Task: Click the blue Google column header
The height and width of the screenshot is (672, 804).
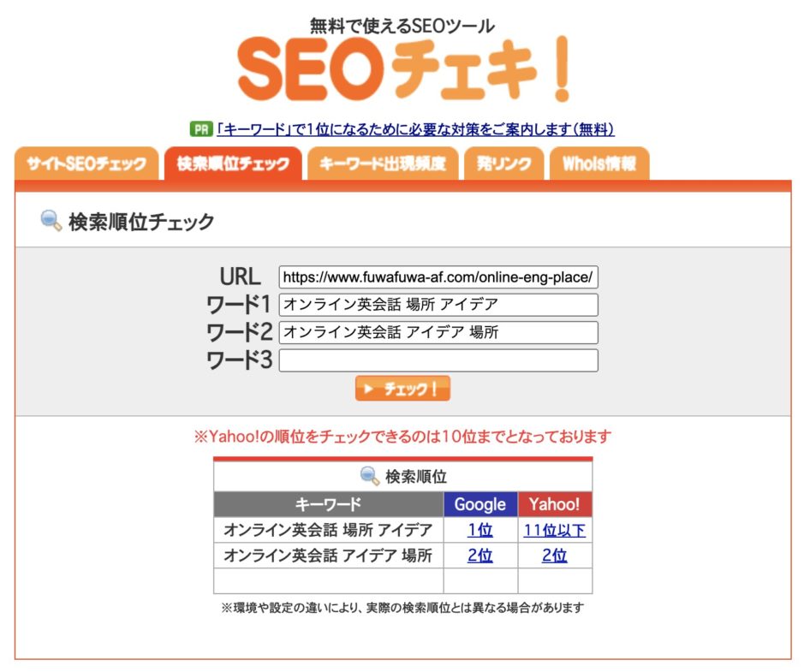Action: click(x=480, y=504)
